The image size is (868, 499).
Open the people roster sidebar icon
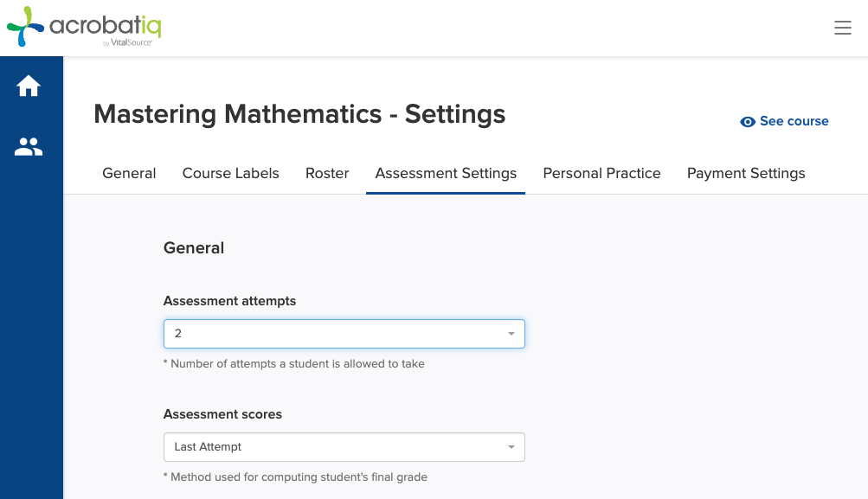29,147
